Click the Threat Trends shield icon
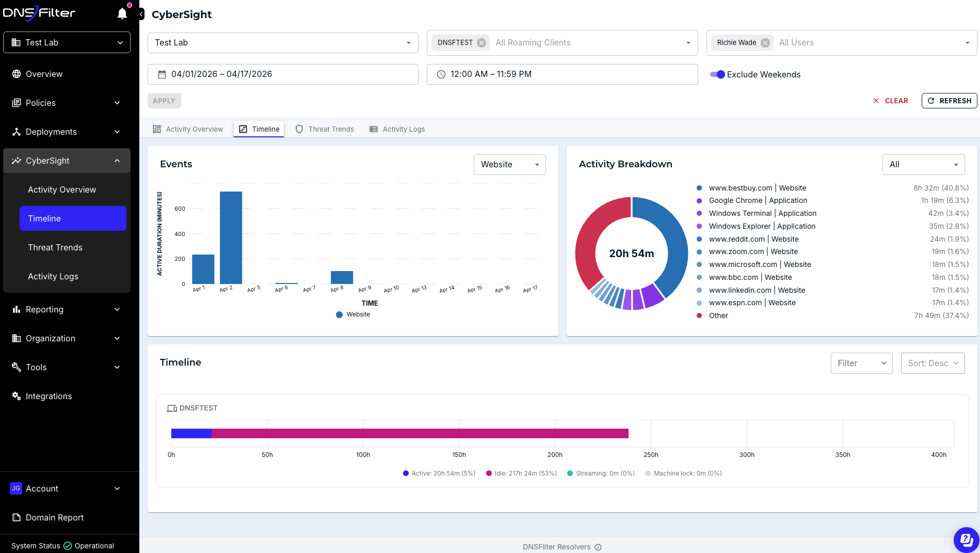This screenshot has height=553, width=980. [x=299, y=129]
